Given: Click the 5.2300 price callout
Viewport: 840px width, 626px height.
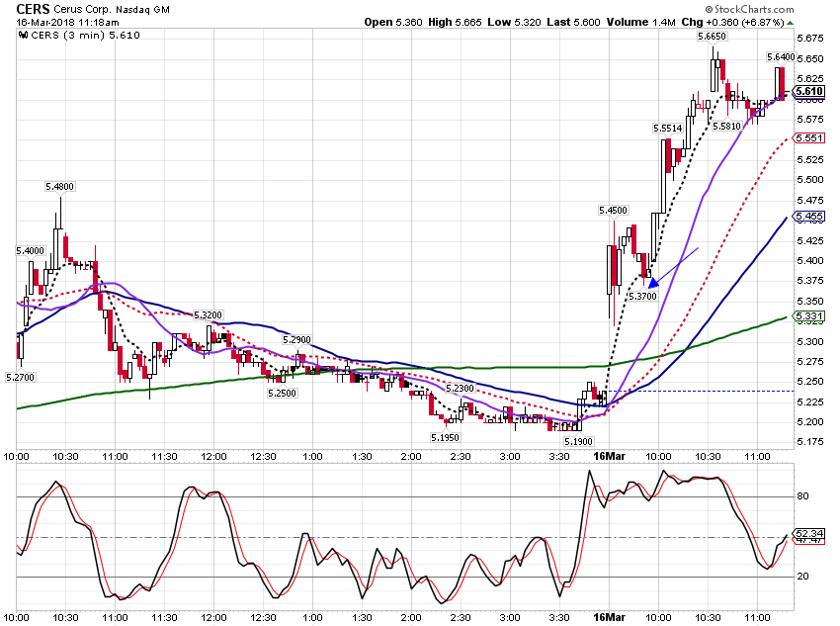Looking at the screenshot, I should 461,388.
